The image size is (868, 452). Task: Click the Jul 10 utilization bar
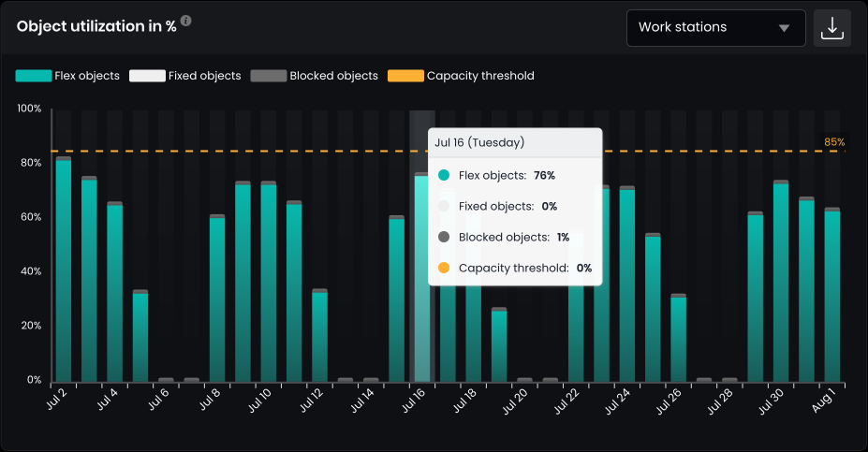268,281
